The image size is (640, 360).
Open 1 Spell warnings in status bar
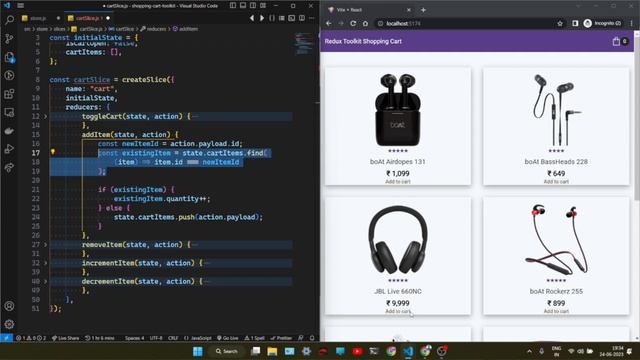pos(254,338)
